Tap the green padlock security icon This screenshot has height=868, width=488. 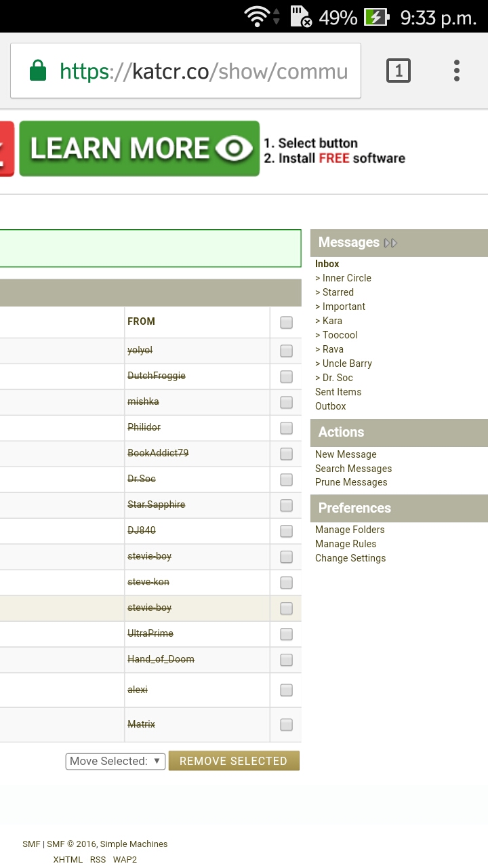[x=38, y=71]
